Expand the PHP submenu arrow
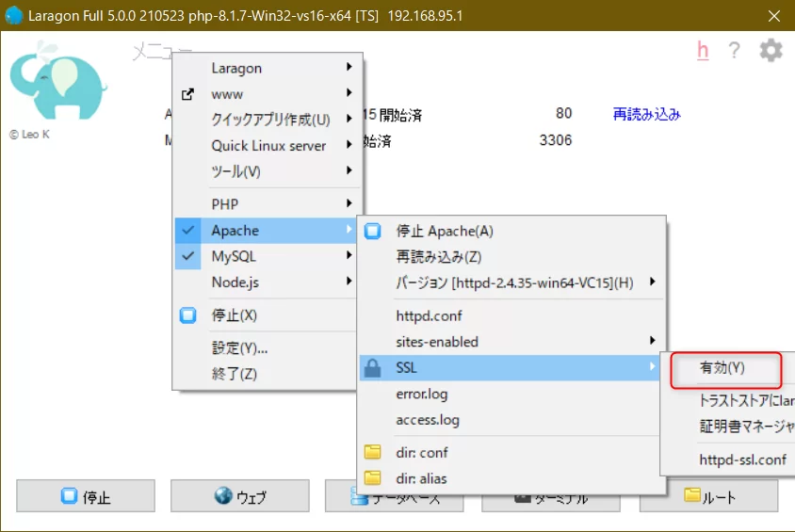 349,203
